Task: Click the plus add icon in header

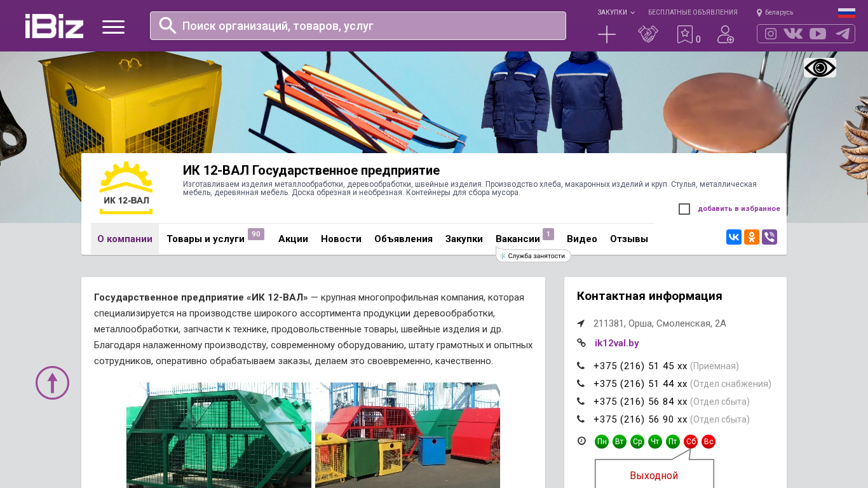Action: pos(607,34)
